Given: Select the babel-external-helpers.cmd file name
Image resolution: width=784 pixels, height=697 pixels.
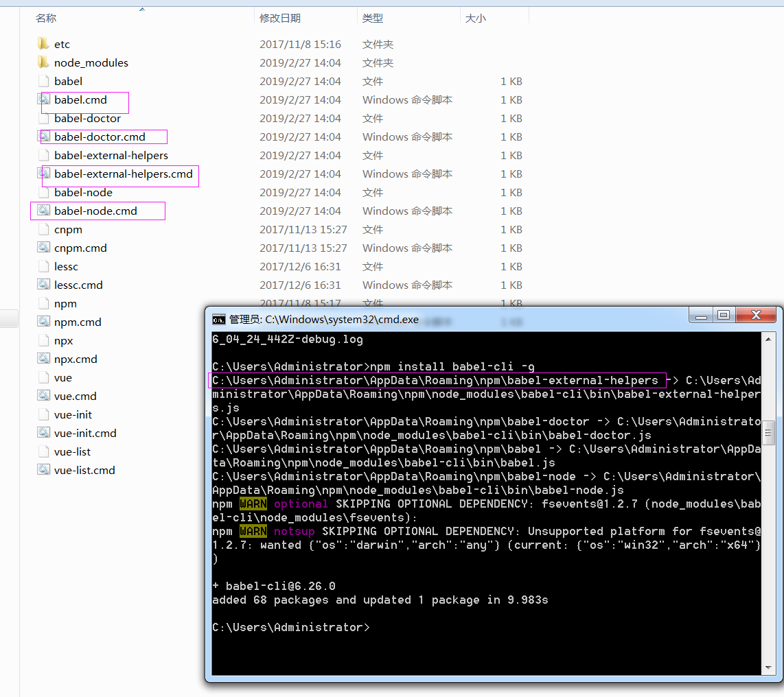Looking at the screenshot, I should pyautogui.click(x=124, y=174).
